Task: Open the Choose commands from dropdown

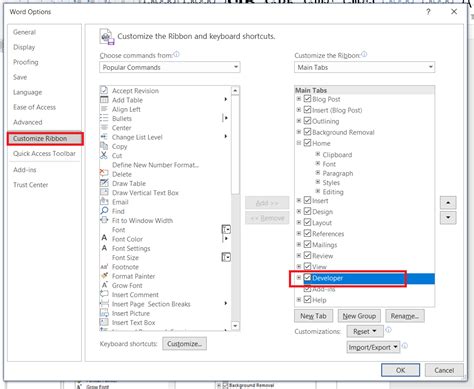Action: coord(170,67)
